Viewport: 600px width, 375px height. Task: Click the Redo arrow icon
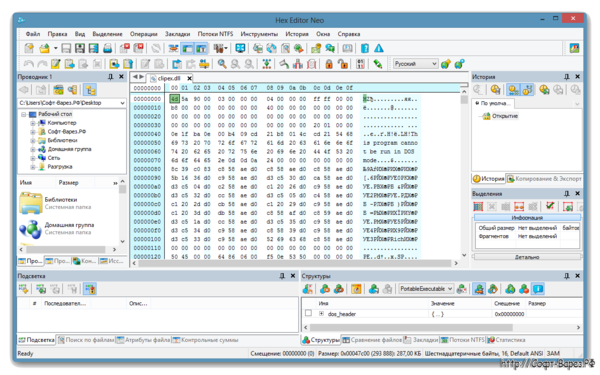click(42, 64)
